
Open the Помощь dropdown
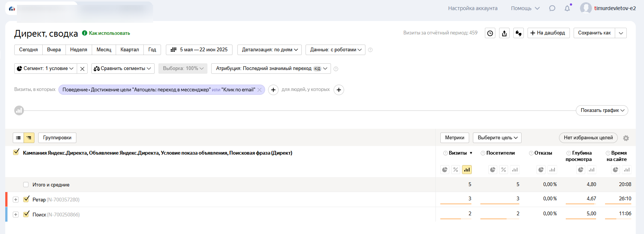pos(525,8)
